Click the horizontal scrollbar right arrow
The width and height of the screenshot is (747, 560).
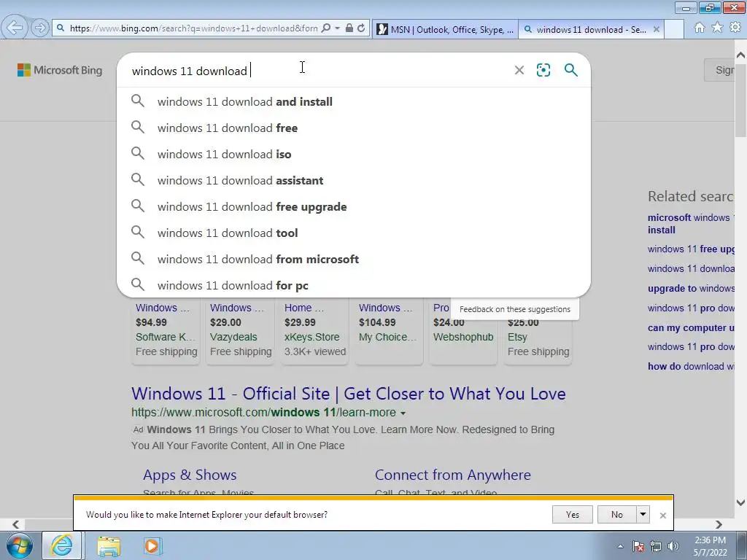pos(719,524)
